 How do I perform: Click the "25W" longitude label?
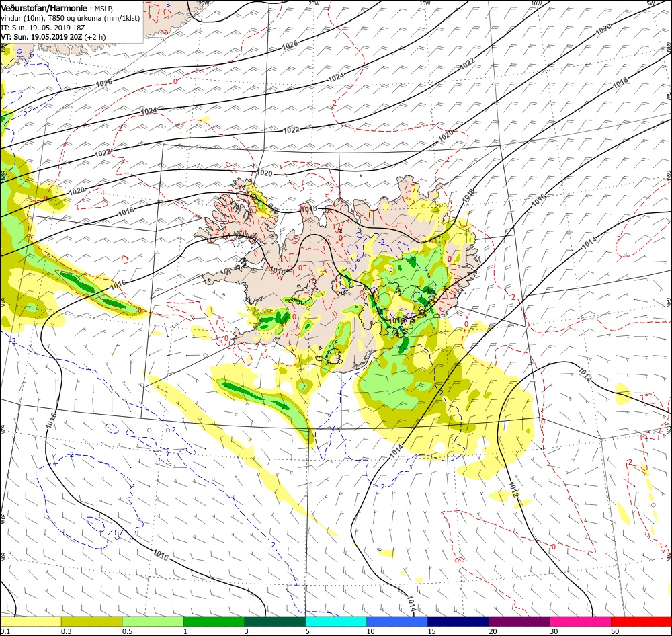coord(204,3)
